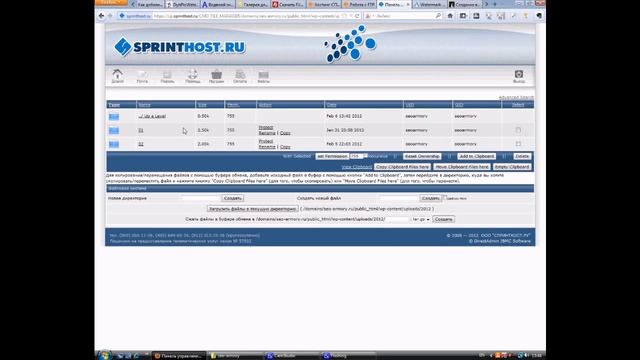640x360 pixels.
Task: Tick the checkbox next to the new file Создать button
Action: pyautogui.click(x=445, y=198)
